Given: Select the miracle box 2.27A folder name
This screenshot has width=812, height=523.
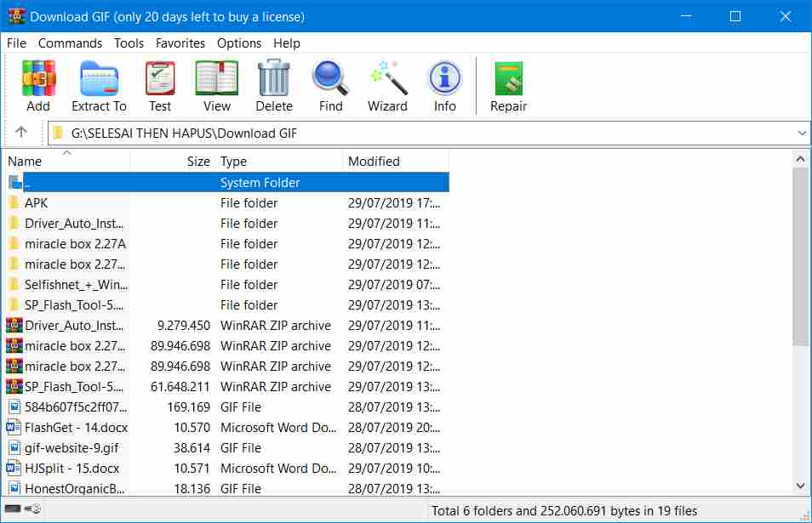Looking at the screenshot, I should coord(76,244).
